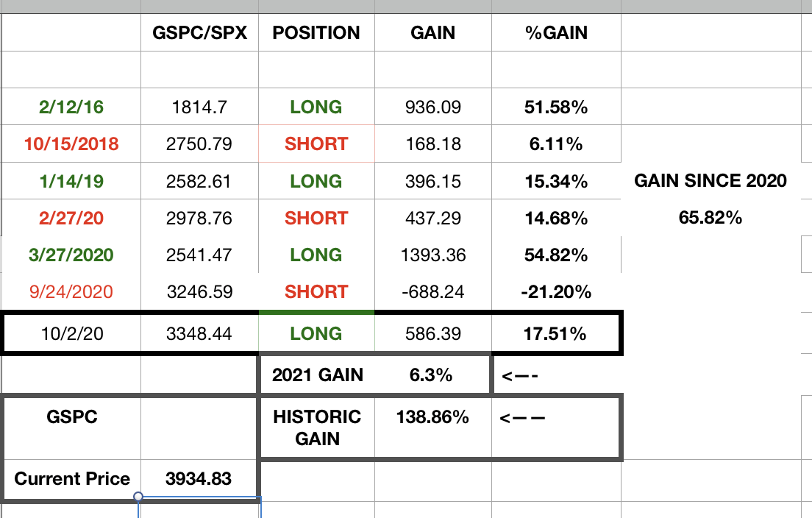This screenshot has height=518, width=812.
Task: Click the 396.15 gain cell
Action: pyautogui.click(x=433, y=181)
